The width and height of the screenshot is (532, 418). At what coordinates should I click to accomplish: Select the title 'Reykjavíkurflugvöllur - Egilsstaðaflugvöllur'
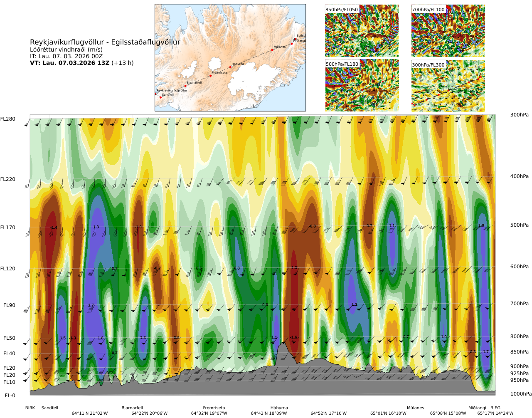(x=105, y=42)
